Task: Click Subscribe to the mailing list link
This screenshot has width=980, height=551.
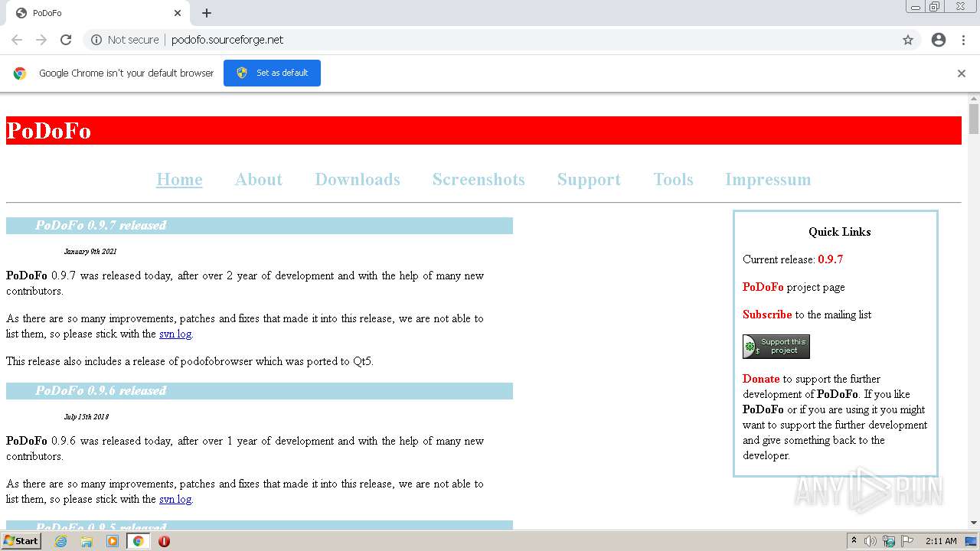Action: click(767, 315)
